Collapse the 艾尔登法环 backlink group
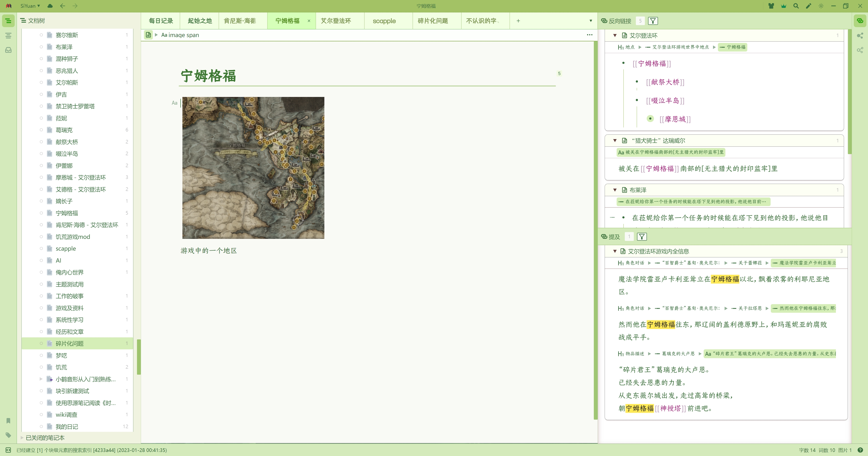The height and width of the screenshot is (456, 868). (x=615, y=35)
